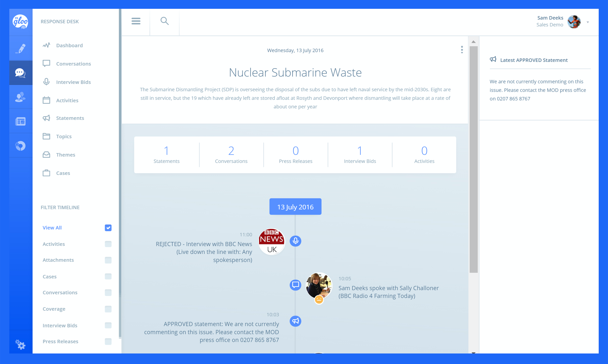Click the 2 Conversations summary tile
Viewport: 608px width, 364px height.
click(231, 155)
